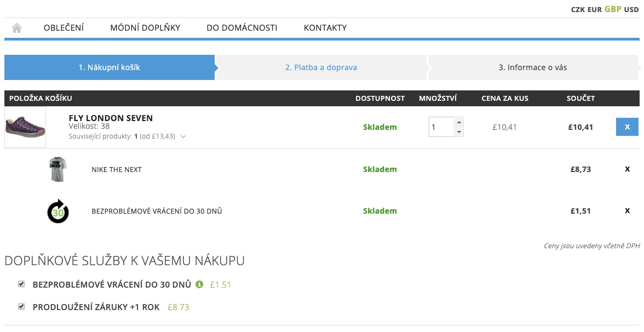644x332 pixels.
Task: Untick Bezproblémové vrácení do 30 dnů checkbox
Action: tap(21, 284)
